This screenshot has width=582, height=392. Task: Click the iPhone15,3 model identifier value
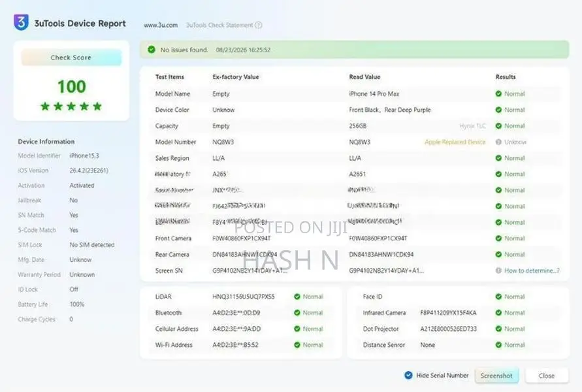[x=84, y=155]
